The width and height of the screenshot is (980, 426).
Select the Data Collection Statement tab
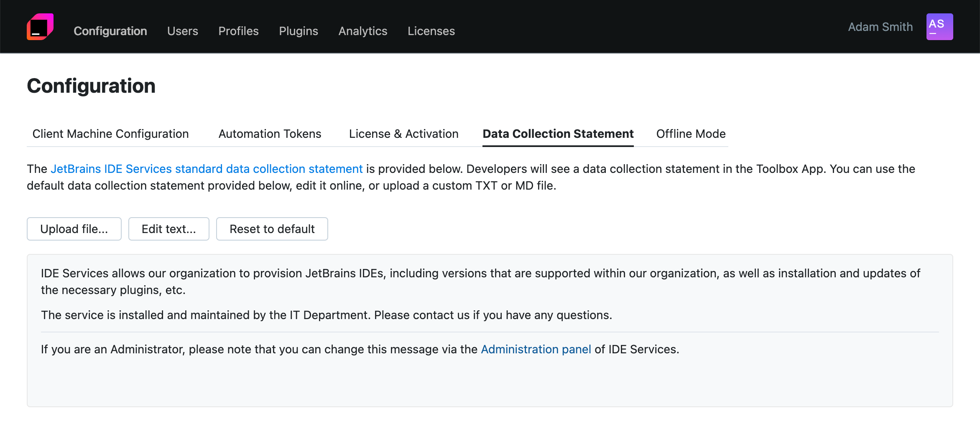point(558,134)
